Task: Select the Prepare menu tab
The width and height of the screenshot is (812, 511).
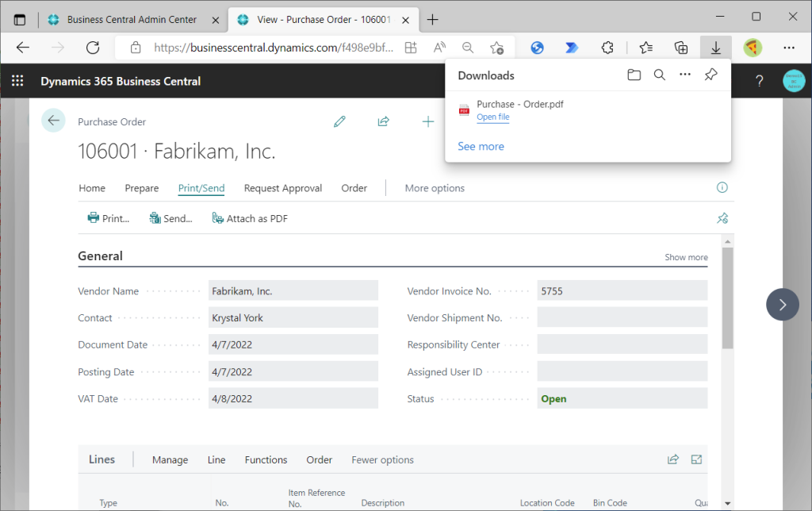Action: (x=142, y=188)
